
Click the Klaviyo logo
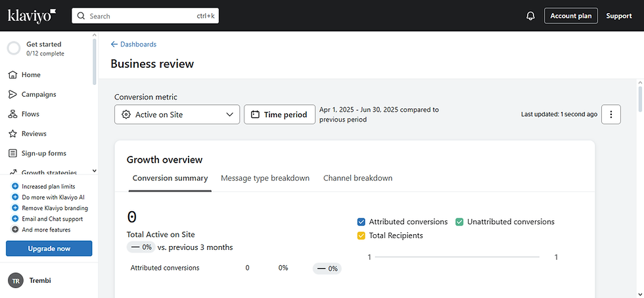[32, 16]
